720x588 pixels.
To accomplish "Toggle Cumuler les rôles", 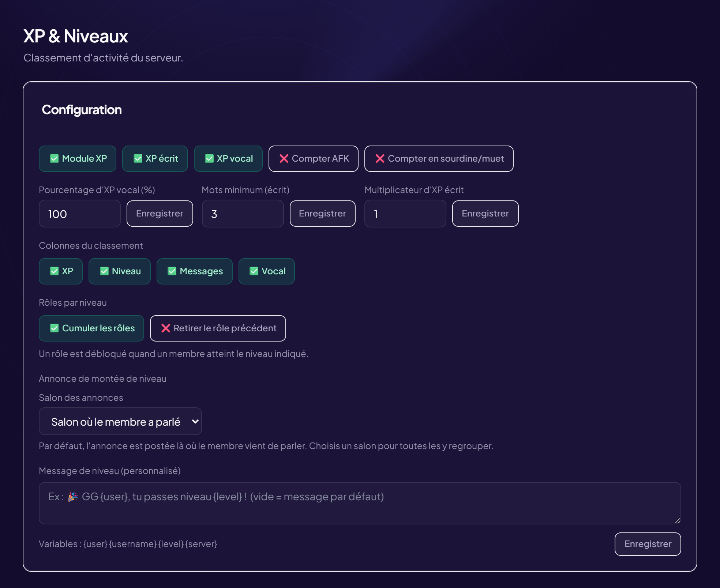I will coord(91,328).
